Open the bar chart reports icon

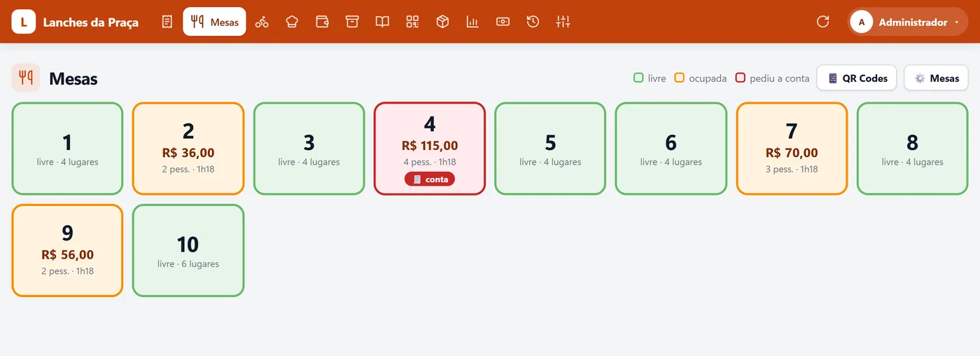pyautogui.click(x=472, y=22)
